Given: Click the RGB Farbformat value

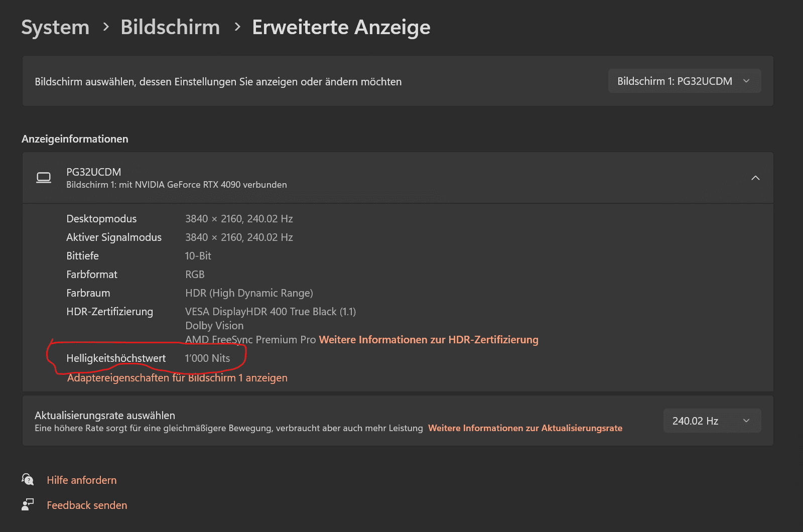Looking at the screenshot, I should click(195, 275).
